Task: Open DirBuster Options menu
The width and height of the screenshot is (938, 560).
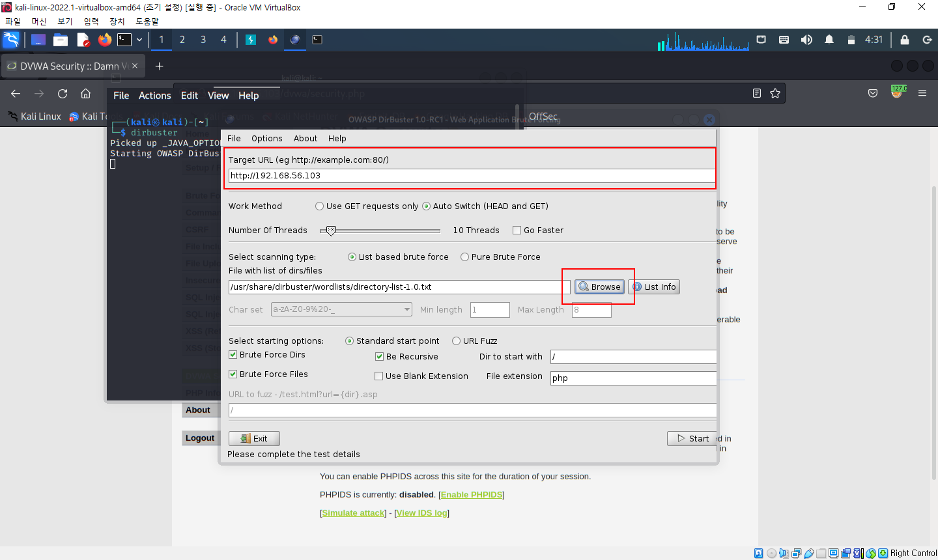Action: coord(267,138)
